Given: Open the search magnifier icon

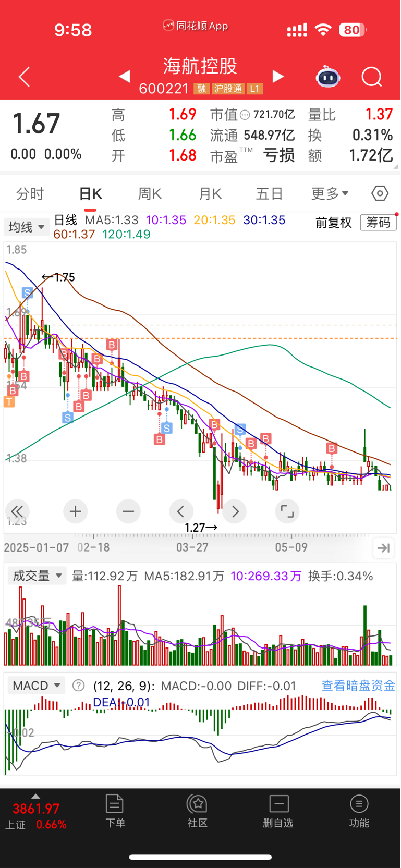Looking at the screenshot, I should 372,77.
